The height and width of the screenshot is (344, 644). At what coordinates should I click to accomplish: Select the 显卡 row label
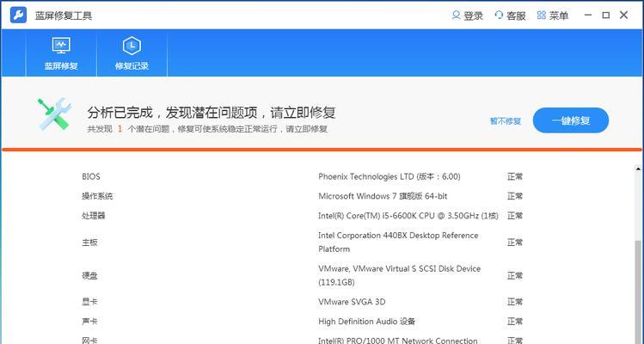(89, 302)
